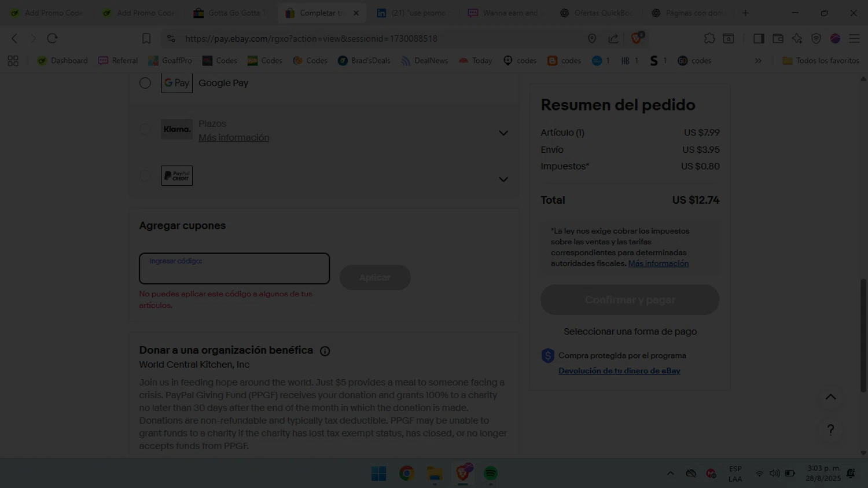Show hidden system tray icons
868x488 pixels.
pyautogui.click(x=670, y=474)
